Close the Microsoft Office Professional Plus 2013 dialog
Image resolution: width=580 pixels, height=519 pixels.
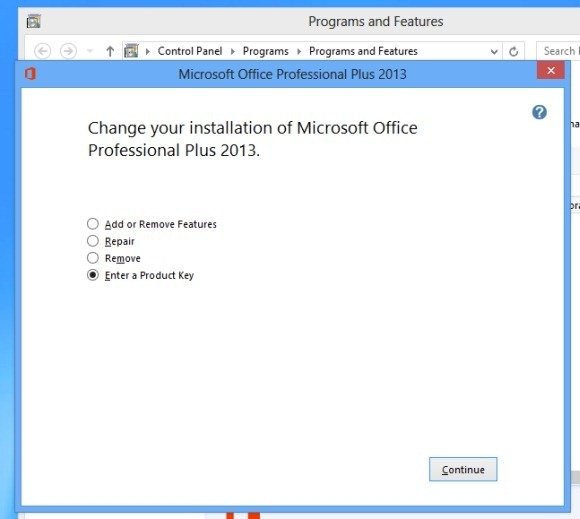[x=550, y=70]
